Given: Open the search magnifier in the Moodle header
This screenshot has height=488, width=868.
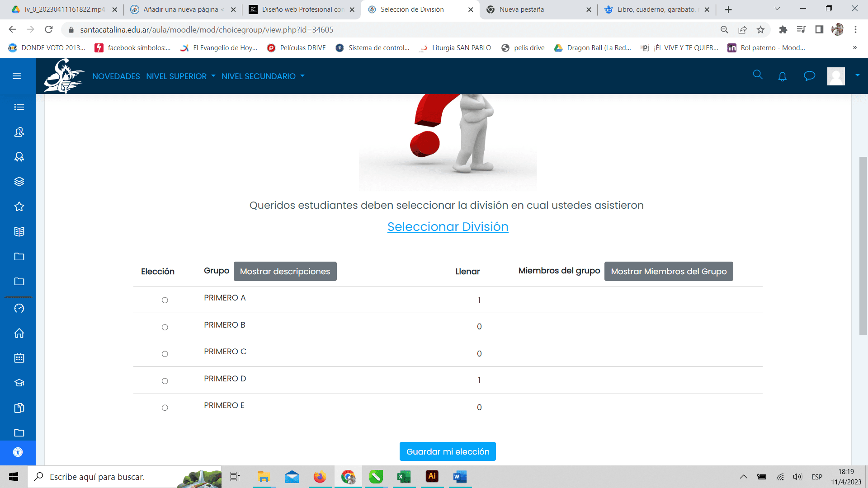Looking at the screenshot, I should click(x=758, y=75).
